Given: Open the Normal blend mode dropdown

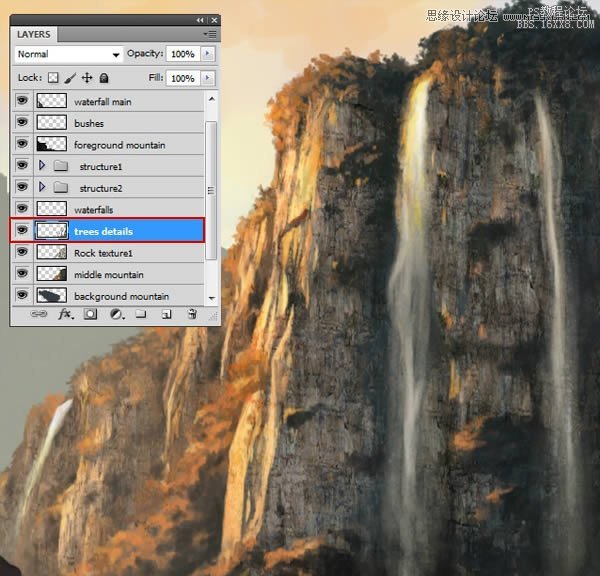Looking at the screenshot, I should click(x=69, y=54).
